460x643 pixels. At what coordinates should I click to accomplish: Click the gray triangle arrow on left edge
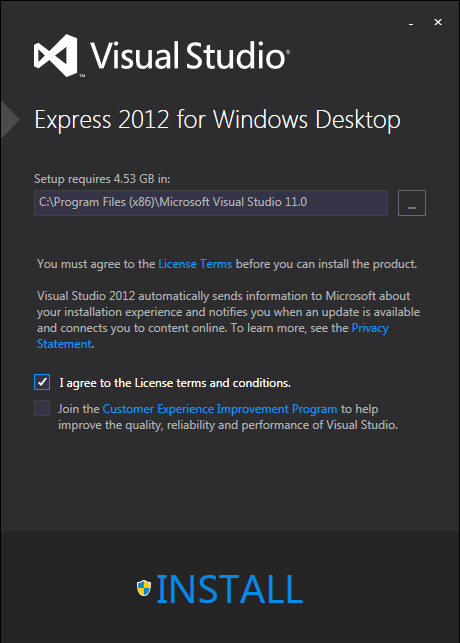click(x=10, y=119)
